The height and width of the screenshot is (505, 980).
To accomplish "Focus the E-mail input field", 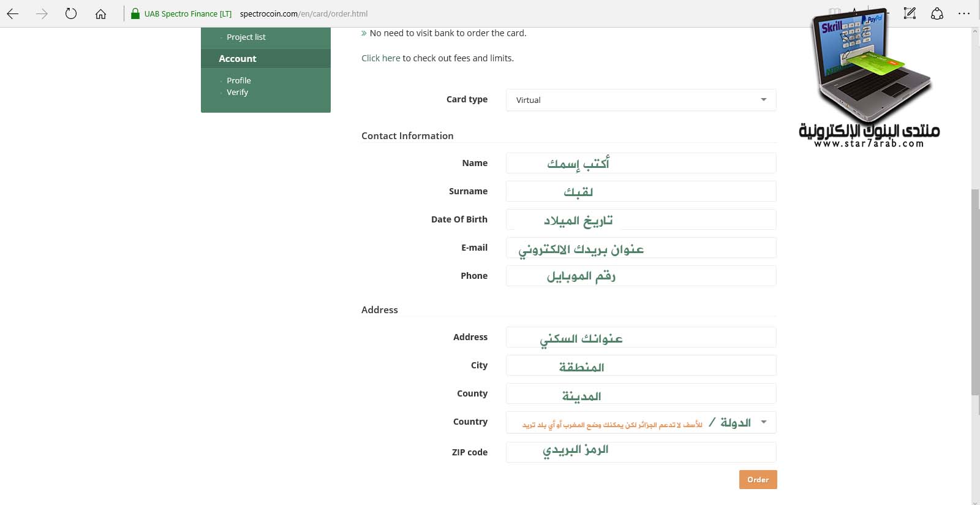I will pos(641,248).
